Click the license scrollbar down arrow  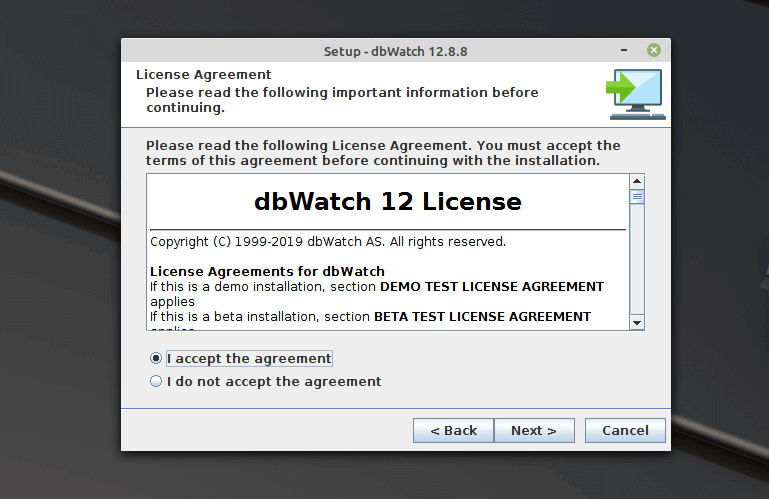[x=637, y=322]
